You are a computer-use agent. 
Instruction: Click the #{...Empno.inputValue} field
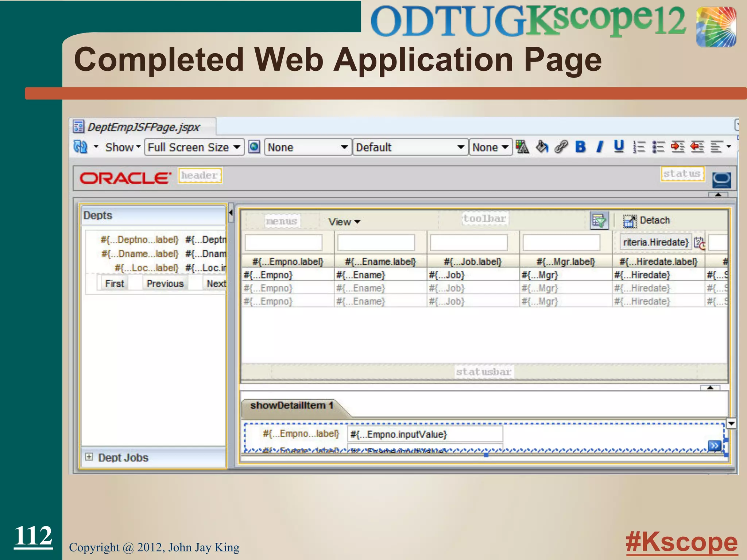click(x=425, y=434)
